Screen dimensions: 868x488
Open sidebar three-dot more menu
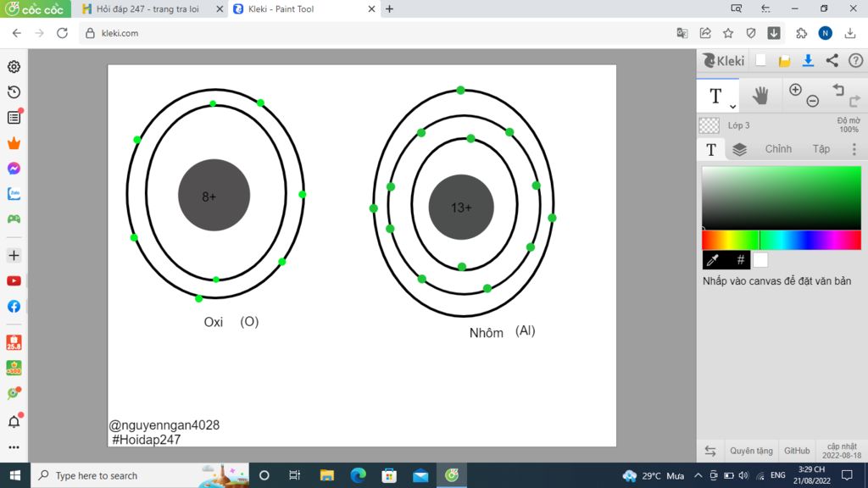tap(14, 447)
